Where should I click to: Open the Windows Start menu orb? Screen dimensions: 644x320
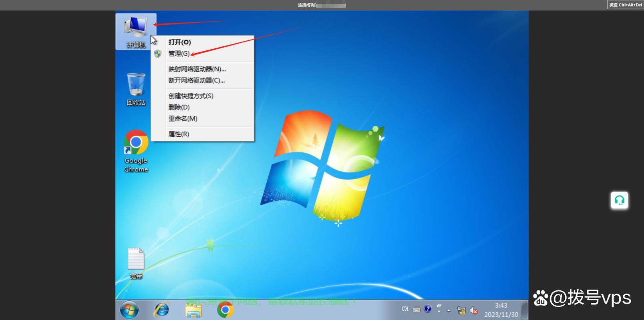coord(129,310)
